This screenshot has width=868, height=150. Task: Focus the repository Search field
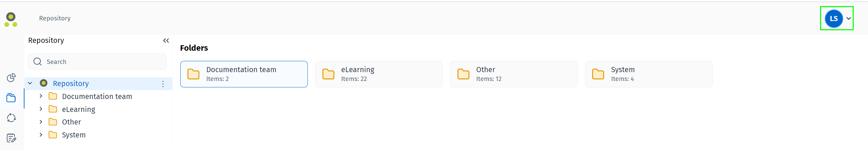(x=102, y=62)
